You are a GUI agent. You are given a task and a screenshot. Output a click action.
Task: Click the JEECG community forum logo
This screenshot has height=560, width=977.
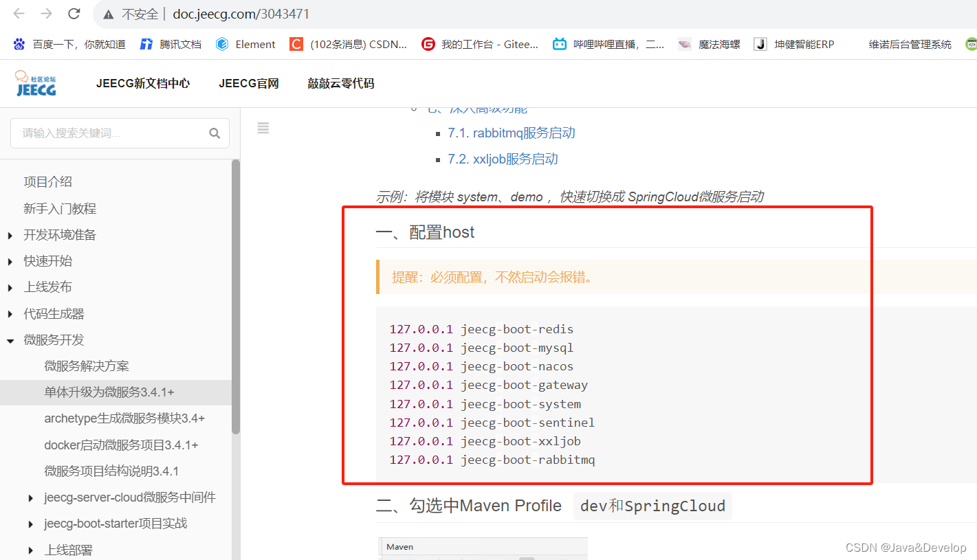36,83
